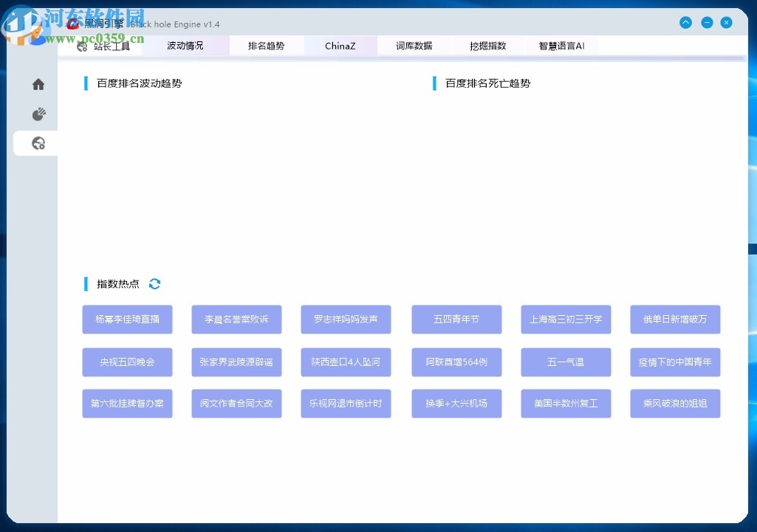Select the 换季+大兴机场 button

click(456, 404)
